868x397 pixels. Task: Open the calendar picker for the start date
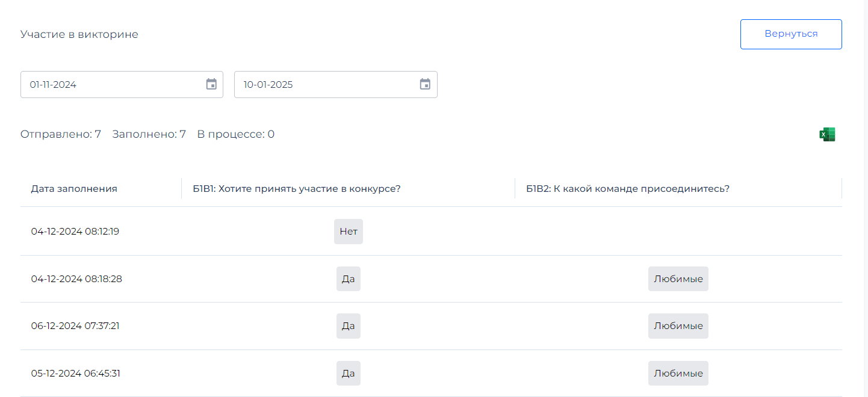(211, 84)
